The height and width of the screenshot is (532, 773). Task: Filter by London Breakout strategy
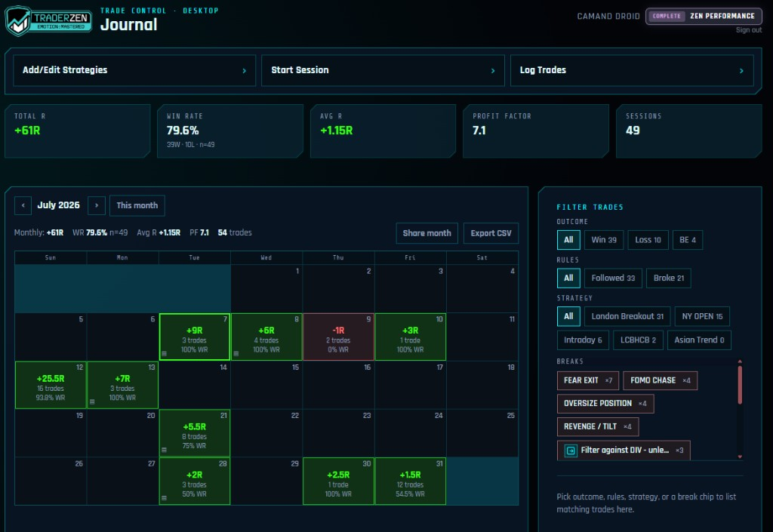627,316
